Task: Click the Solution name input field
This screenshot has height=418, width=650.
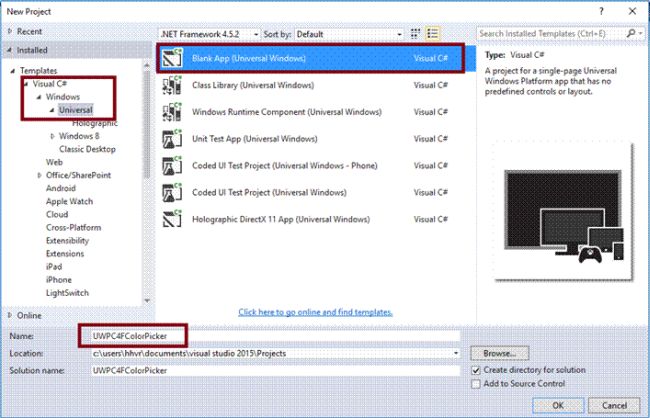Action: 275,370
